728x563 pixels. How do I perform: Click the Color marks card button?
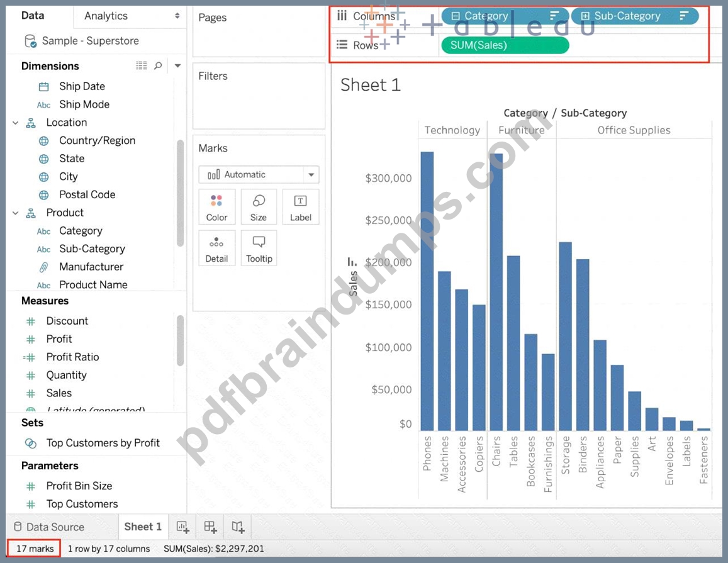coord(216,207)
